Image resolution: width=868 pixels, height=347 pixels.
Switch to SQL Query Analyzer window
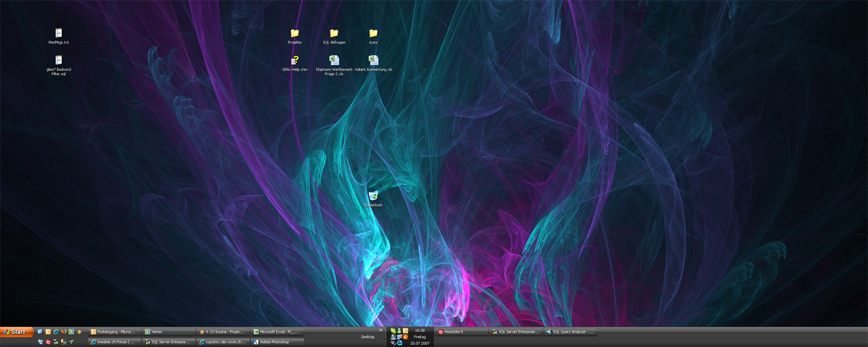[570, 332]
